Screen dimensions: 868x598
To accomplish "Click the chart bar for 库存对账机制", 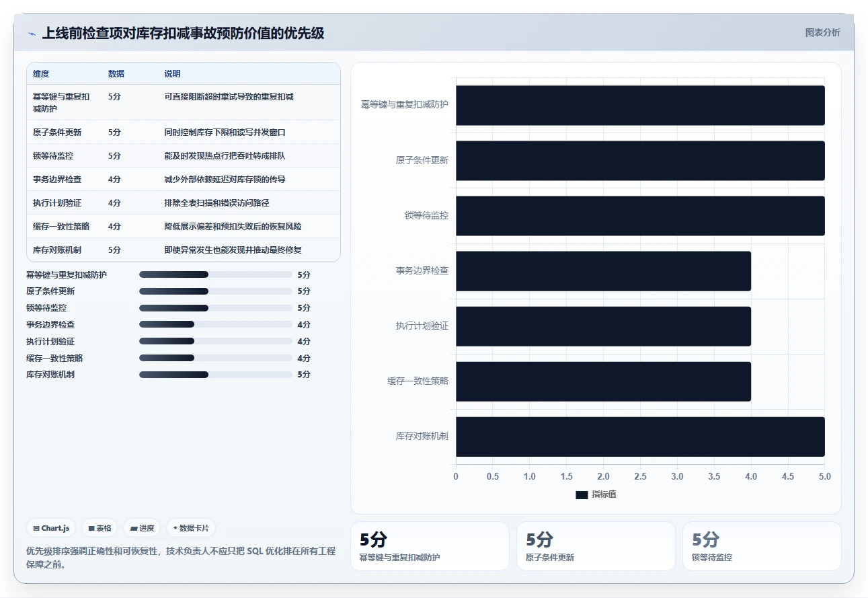I will click(x=640, y=437).
